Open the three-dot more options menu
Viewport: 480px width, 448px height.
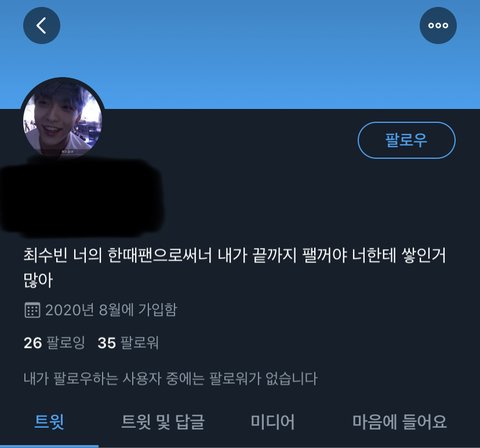pyautogui.click(x=438, y=26)
